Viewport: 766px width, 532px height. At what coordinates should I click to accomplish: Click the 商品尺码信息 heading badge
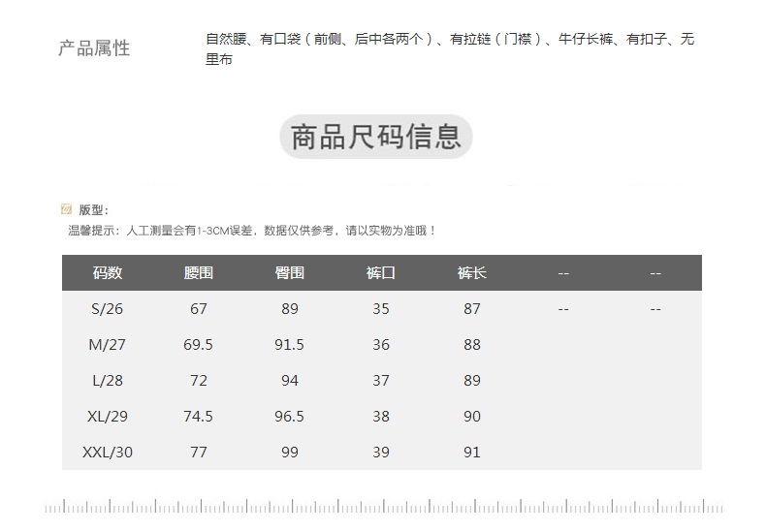(x=375, y=137)
